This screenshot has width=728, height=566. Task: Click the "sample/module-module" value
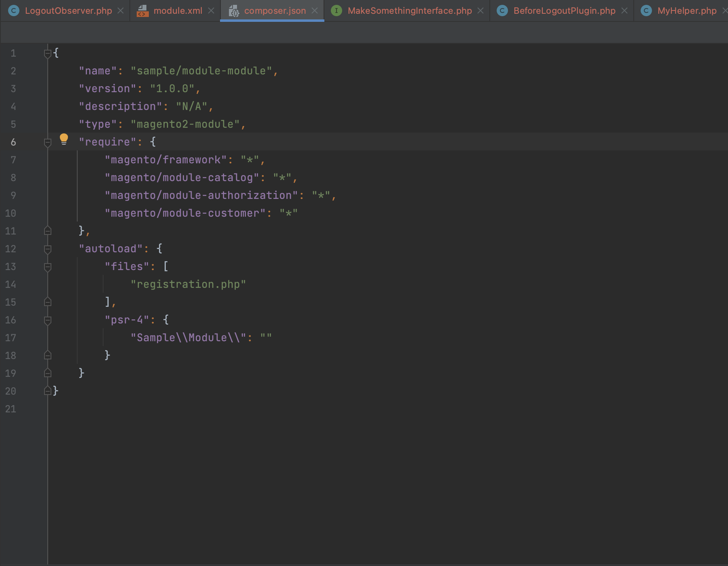(201, 71)
